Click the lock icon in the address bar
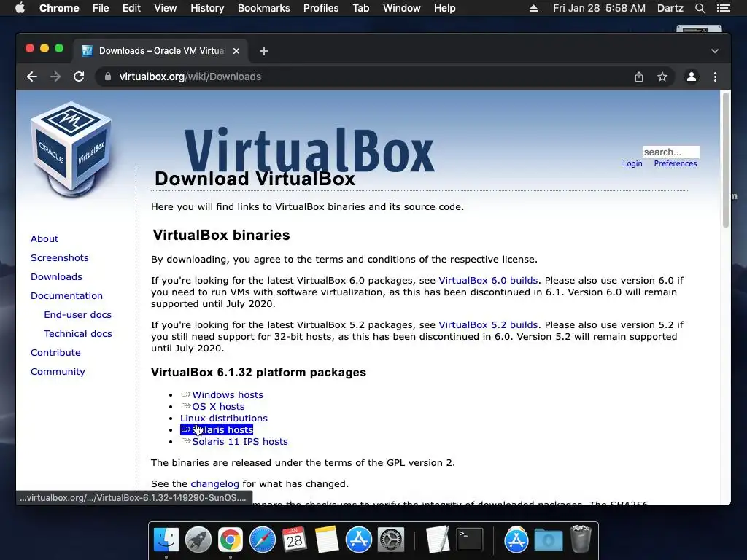Viewport: 747px width, 560px height. click(108, 77)
